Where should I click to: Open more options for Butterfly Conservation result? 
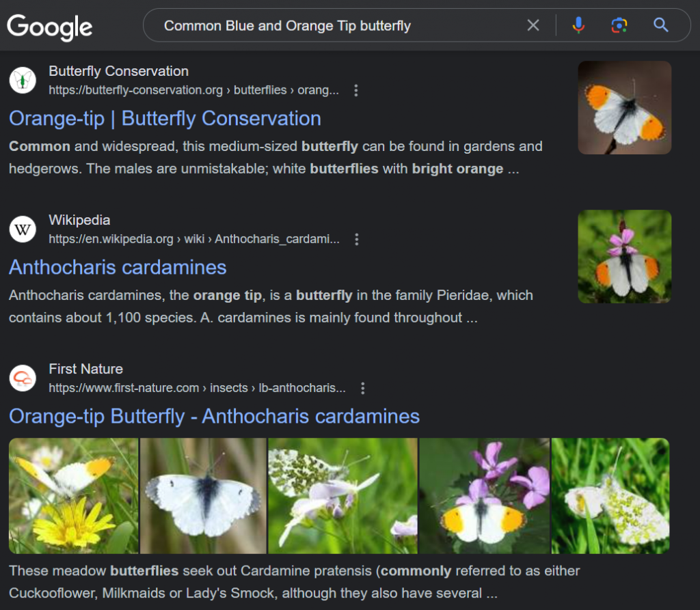click(x=355, y=91)
